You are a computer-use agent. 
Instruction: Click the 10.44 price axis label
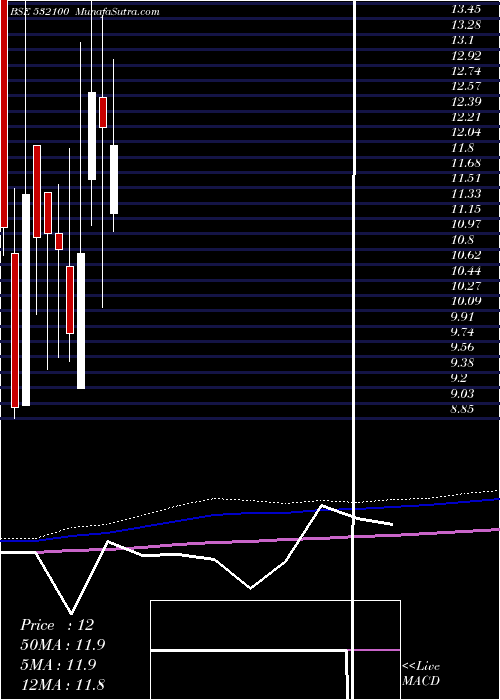click(467, 271)
